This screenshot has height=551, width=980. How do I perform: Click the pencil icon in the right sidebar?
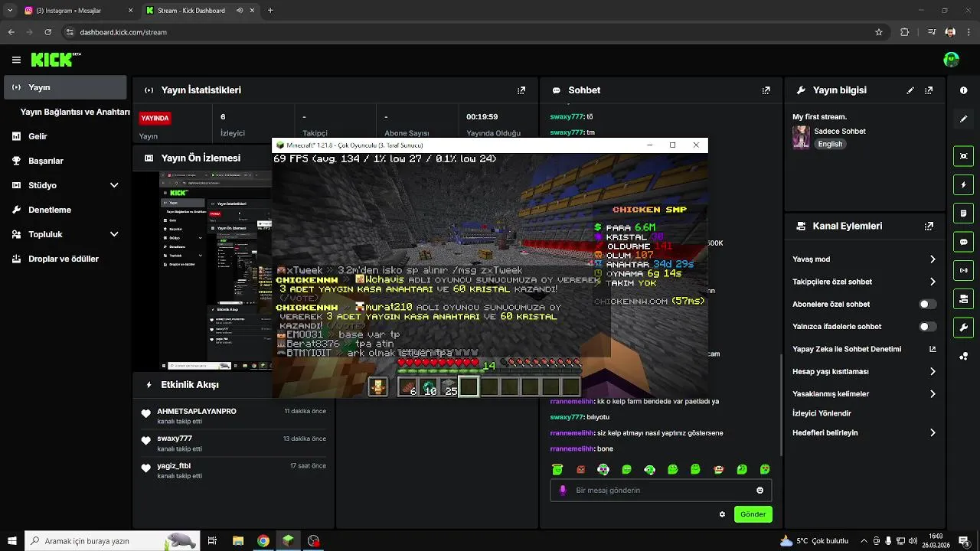pos(964,119)
